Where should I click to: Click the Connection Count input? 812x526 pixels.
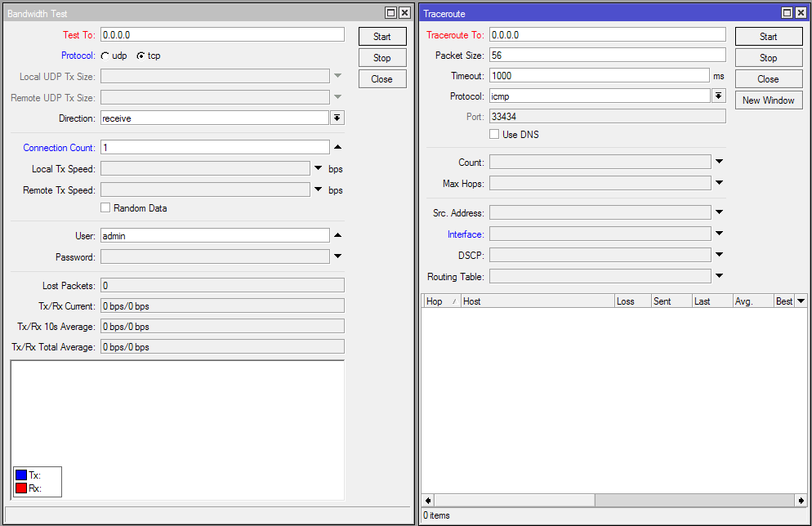coord(214,148)
